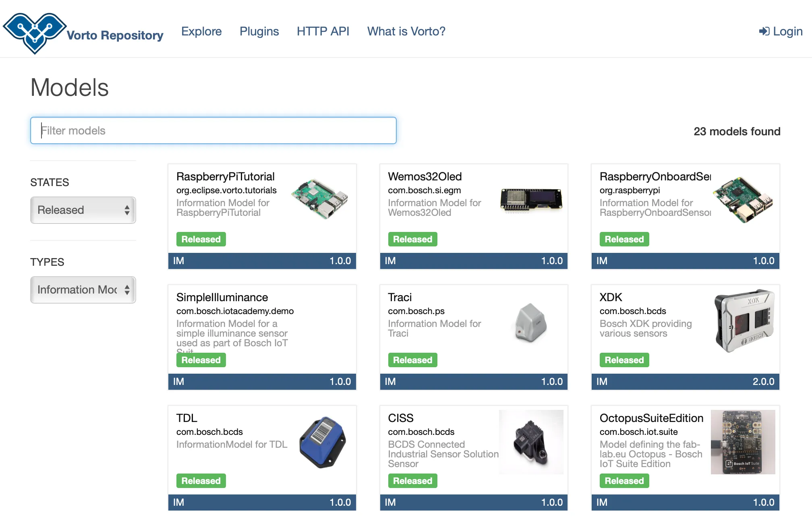Viewport: 812px width, 517px height.
Task: Click the org.raspberrypi namespace text
Action: pos(630,190)
